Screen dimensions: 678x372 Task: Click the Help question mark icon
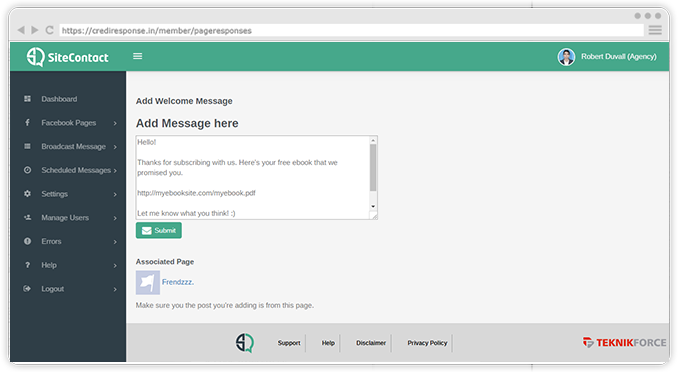tap(27, 265)
